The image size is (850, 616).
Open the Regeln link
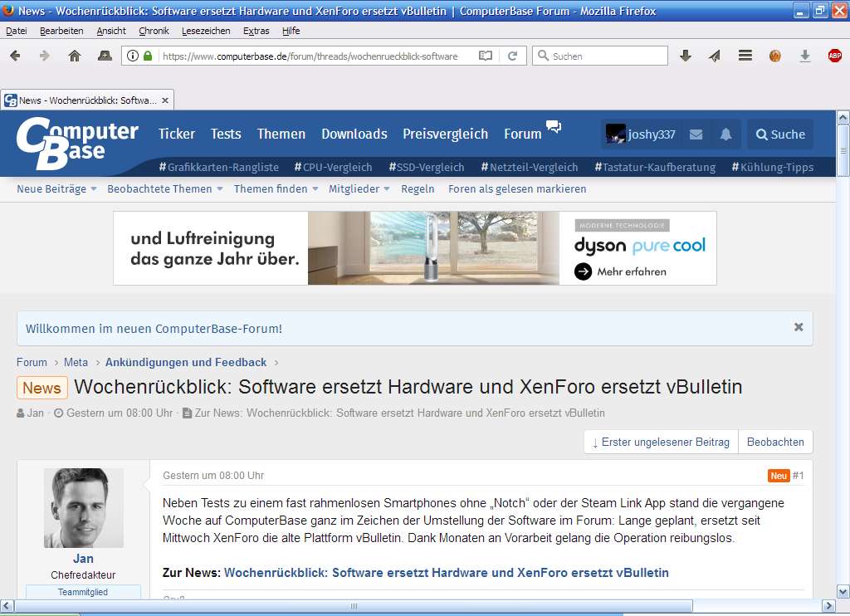(x=418, y=188)
